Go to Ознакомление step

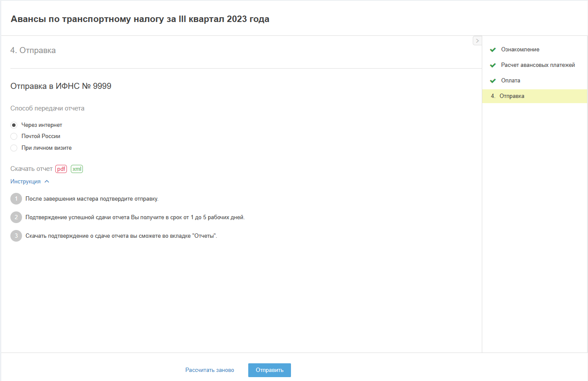[x=520, y=50]
